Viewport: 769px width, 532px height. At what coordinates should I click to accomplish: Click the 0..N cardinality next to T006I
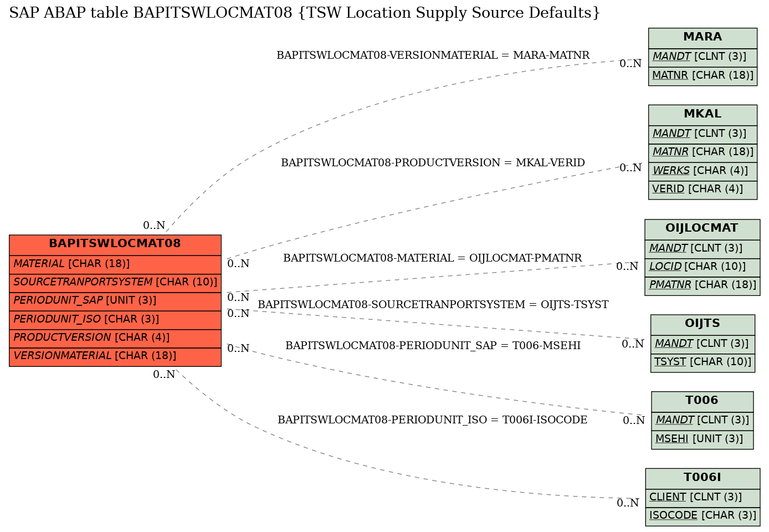(628, 503)
